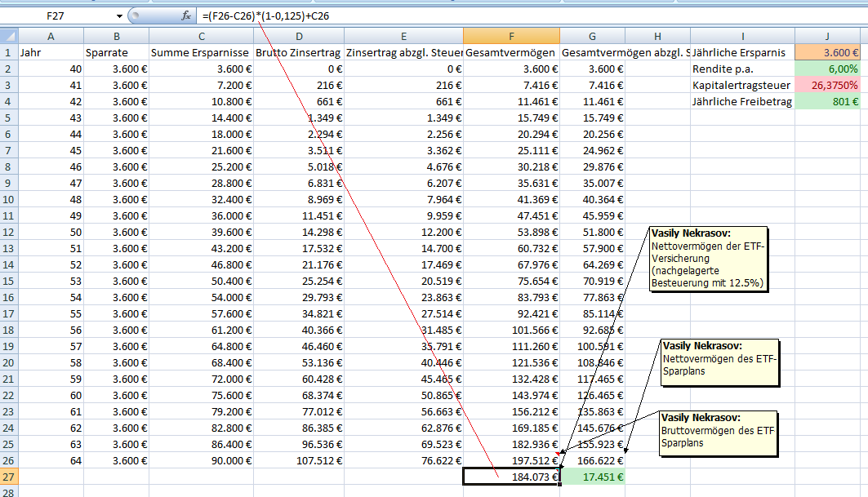868x497 pixels.
Task: Click the Select All corner of the grid
Action: 9,36
